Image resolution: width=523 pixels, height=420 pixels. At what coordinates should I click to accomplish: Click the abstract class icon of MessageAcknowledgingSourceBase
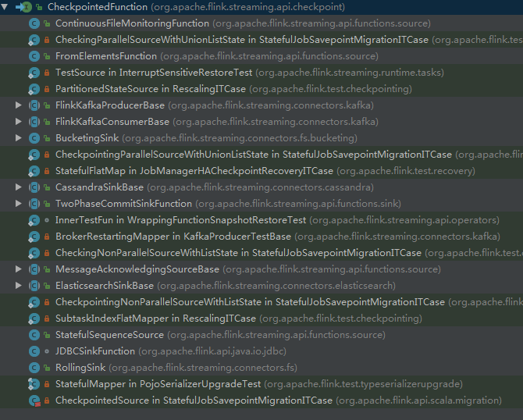click(34, 269)
